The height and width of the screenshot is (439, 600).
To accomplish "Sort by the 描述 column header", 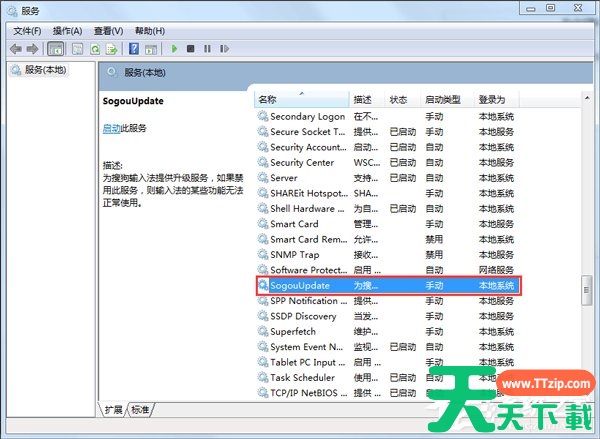I will 367,100.
